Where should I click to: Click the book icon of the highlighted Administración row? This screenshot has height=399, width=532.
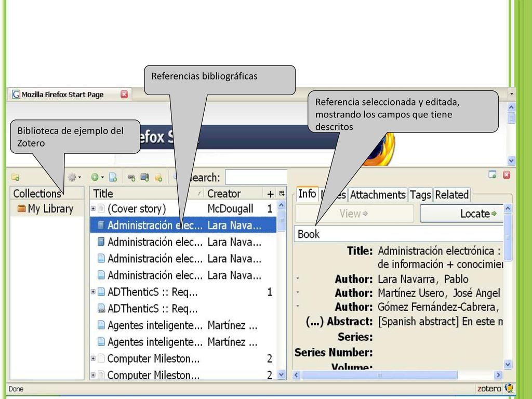tap(101, 225)
